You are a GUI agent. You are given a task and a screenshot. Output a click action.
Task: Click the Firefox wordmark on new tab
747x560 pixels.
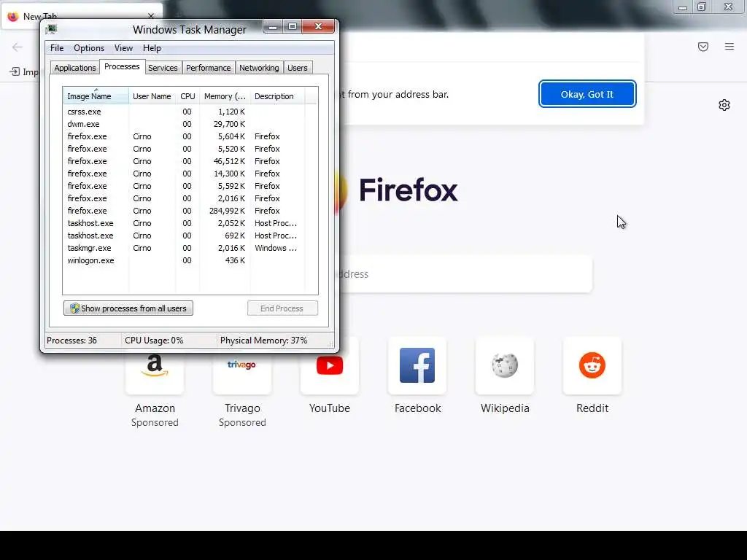coord(409,190)
